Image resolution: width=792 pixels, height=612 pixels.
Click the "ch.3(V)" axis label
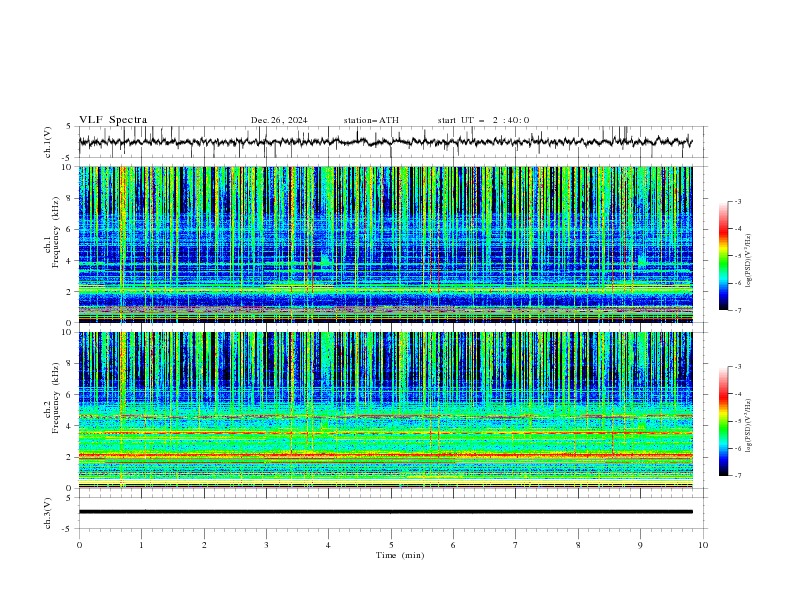(x=48, y=513)
